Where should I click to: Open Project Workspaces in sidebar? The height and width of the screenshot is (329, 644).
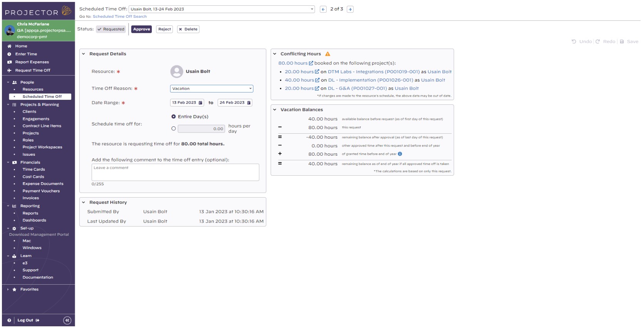tap(42, 147)
